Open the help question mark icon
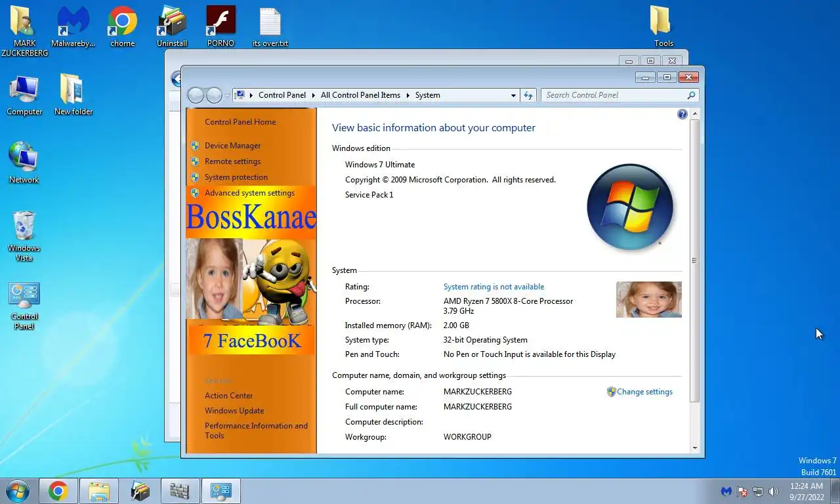 [682, 114]
